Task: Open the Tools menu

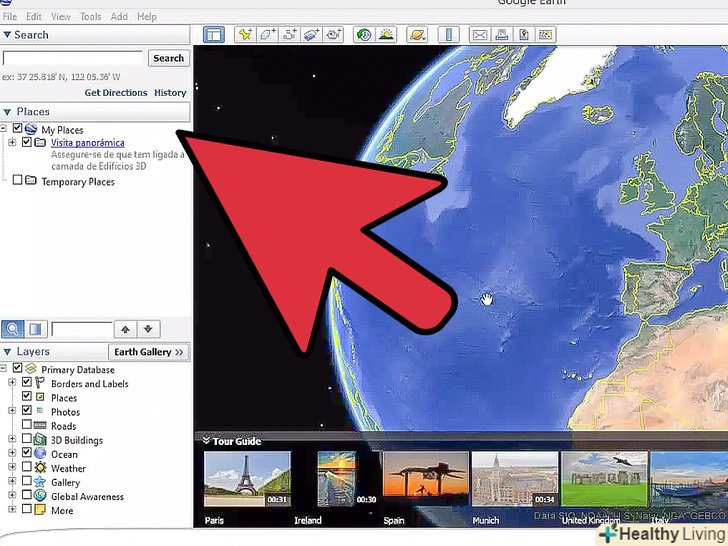Action: (91, 17)
